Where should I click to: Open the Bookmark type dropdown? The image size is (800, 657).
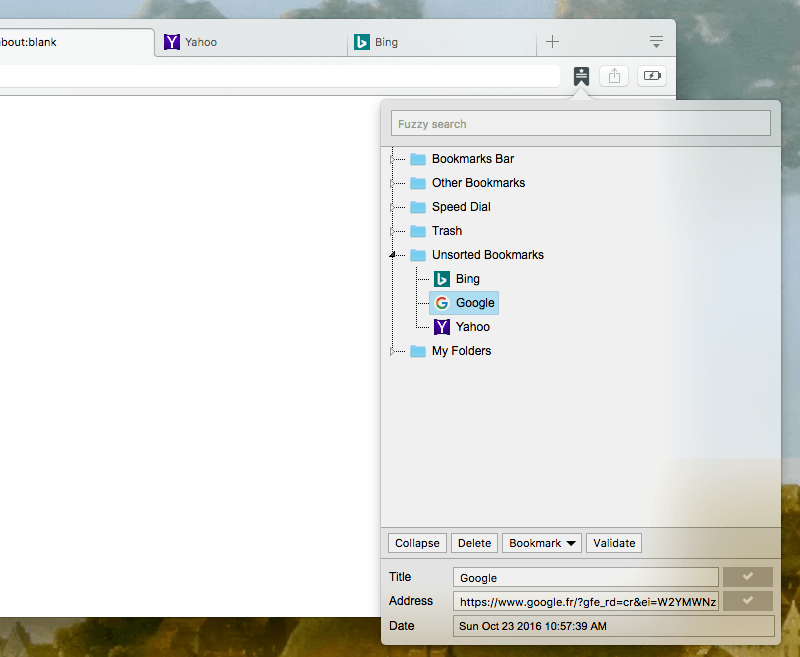click(x=541, y=542)
